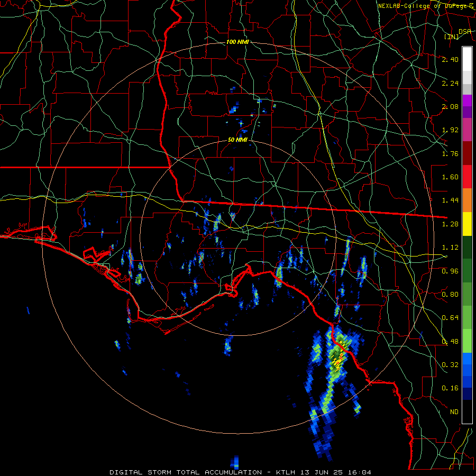Pick the bright red legend band
The height and width of the screenshot is (476, 476).
click(467, 177)
